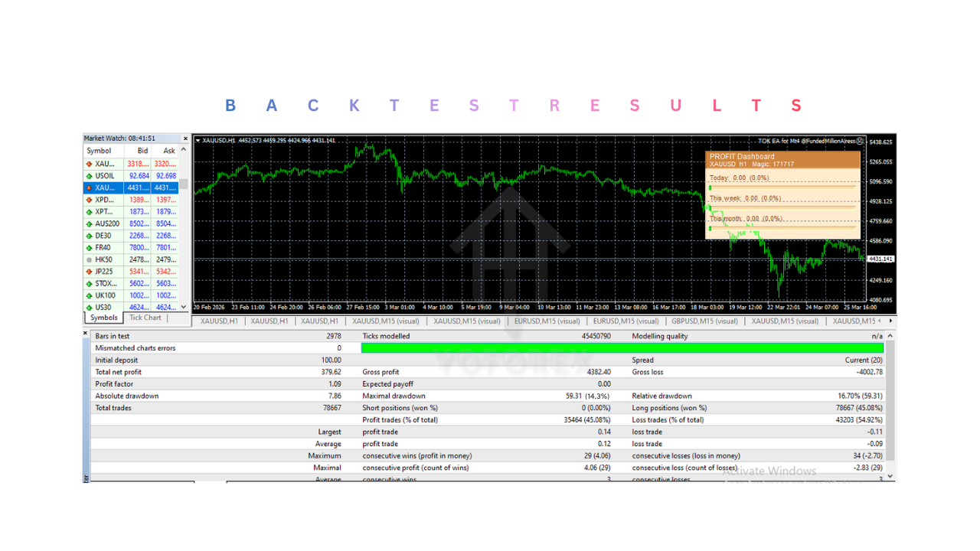Select the Symbols tab below Market Watch
Image resolution: width=980 pixels, height=551 pixels.
pos(103,317)
